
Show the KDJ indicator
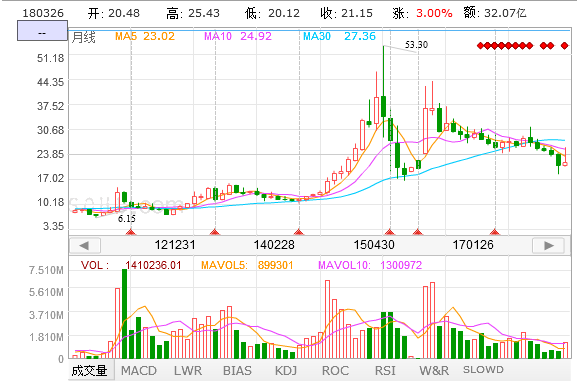[x=286, y=370]
